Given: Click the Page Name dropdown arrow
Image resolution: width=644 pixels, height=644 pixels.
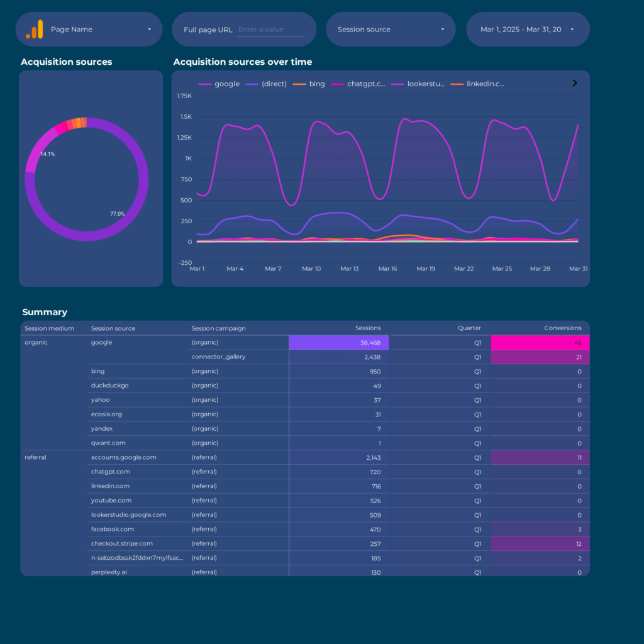Looking at the screenshot, I should click(x=150, y=30).
